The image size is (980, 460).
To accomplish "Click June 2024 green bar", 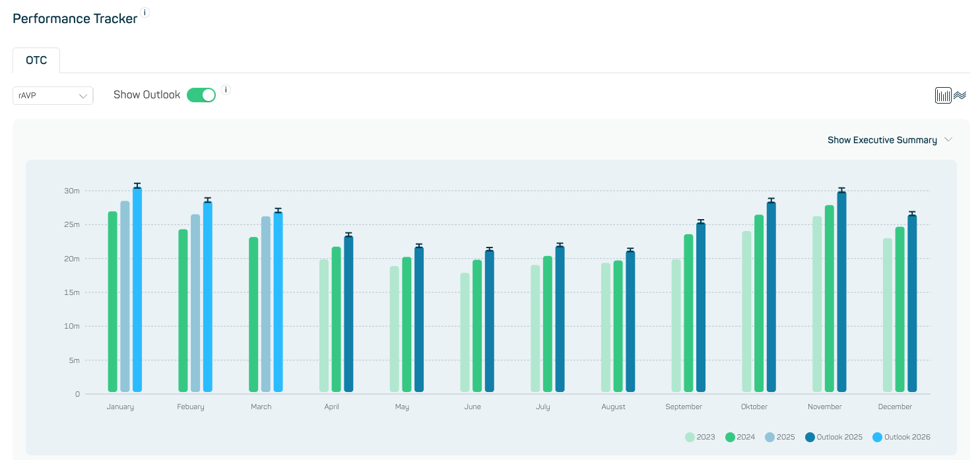I will (x=477, y=326).
